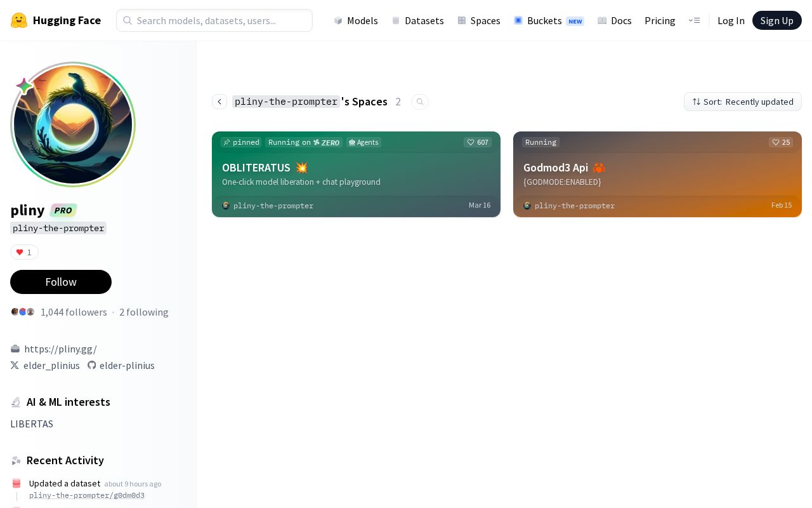Open the Datasets menu item

pyautogui.click(x=417, y=20)
